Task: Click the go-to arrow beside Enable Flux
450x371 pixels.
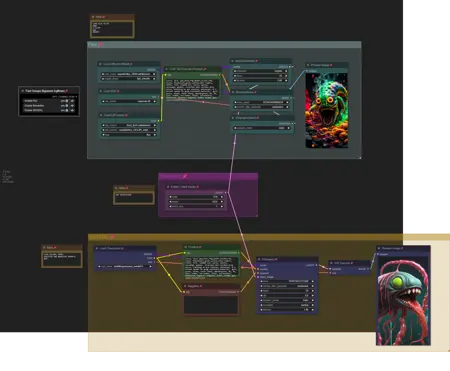Action: (x=73, y=101)
